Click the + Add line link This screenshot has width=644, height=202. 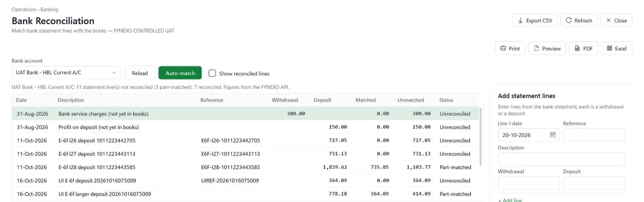[x=510, y=200]
